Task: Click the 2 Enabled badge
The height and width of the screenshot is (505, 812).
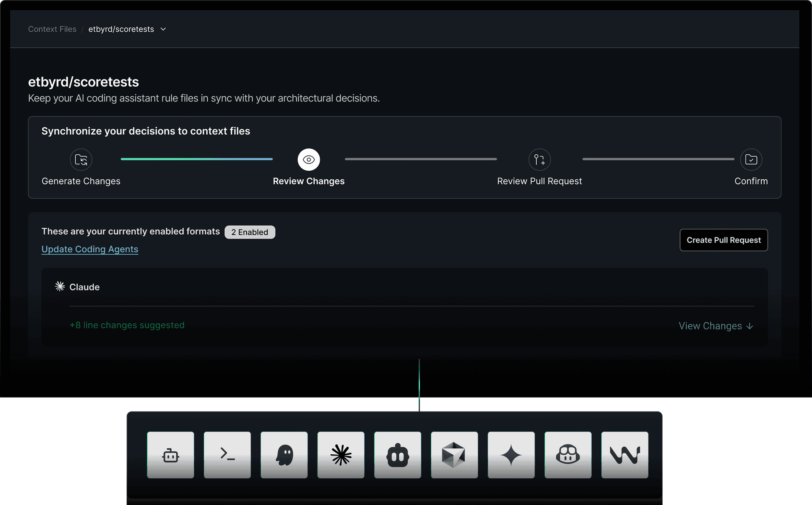Action: (250, 232)
